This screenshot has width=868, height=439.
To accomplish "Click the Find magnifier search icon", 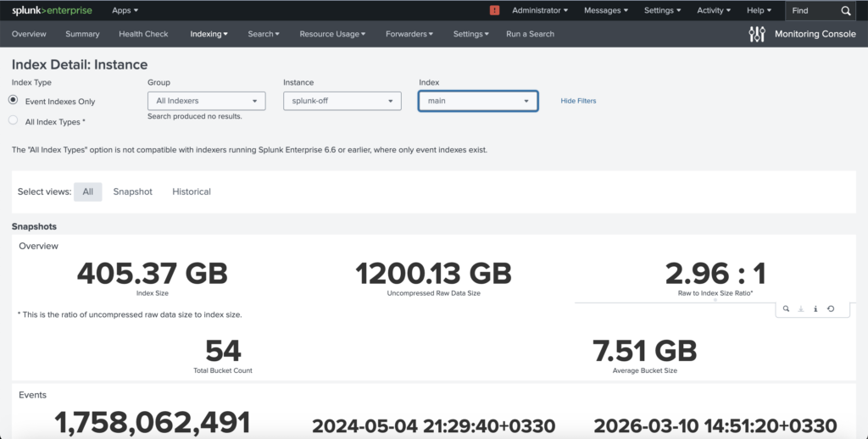I will tap(846, 10).
